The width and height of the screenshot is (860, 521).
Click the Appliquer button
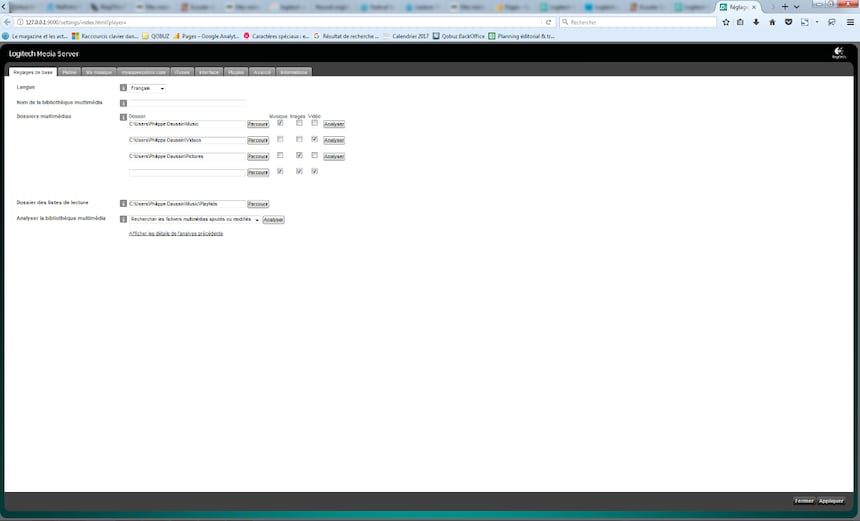[831, 501]
